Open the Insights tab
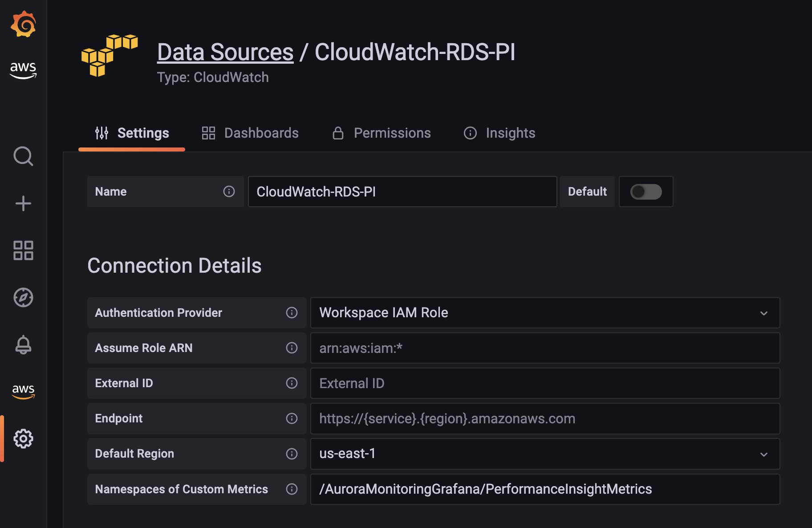Viewport: 812px width, 528px height. [x=511, y=133]
